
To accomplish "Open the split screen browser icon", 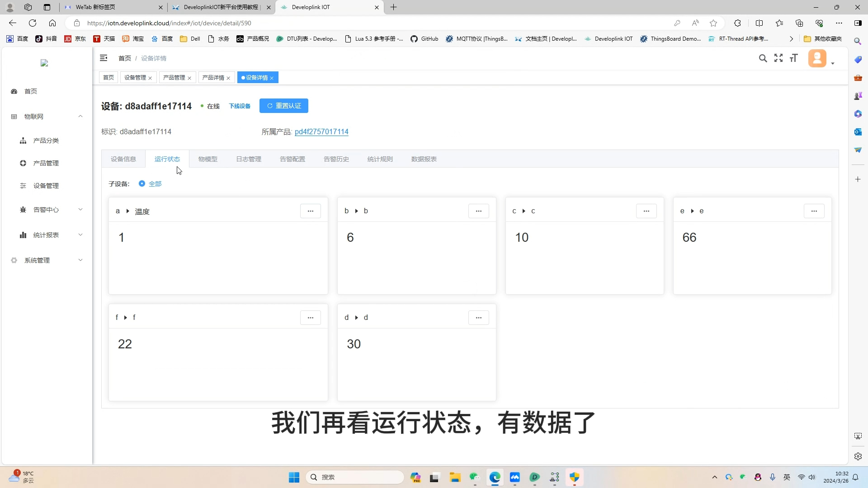I will click(x=759, y=23).
